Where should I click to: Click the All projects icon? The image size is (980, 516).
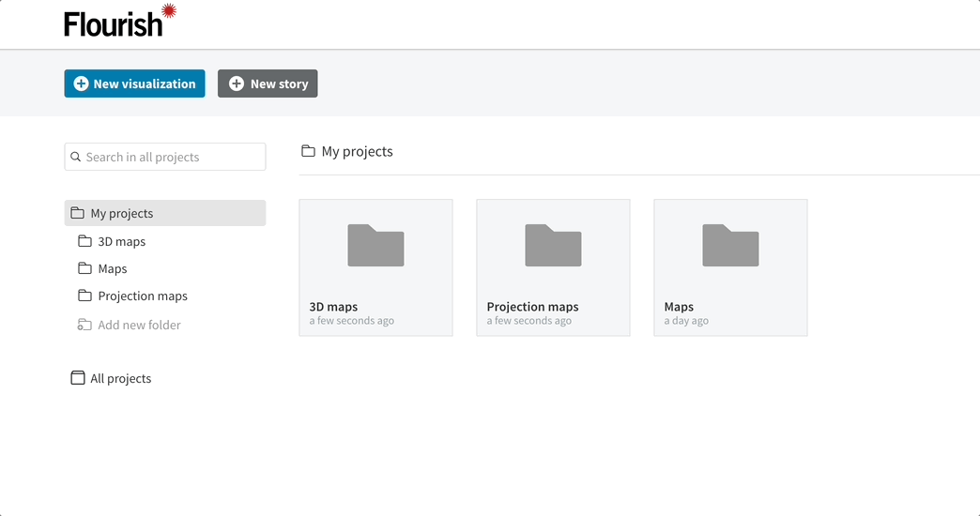tap(78, 378)
